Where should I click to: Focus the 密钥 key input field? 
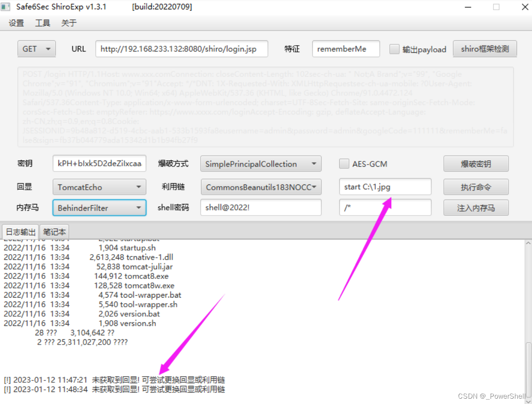(x=99, y=164)
